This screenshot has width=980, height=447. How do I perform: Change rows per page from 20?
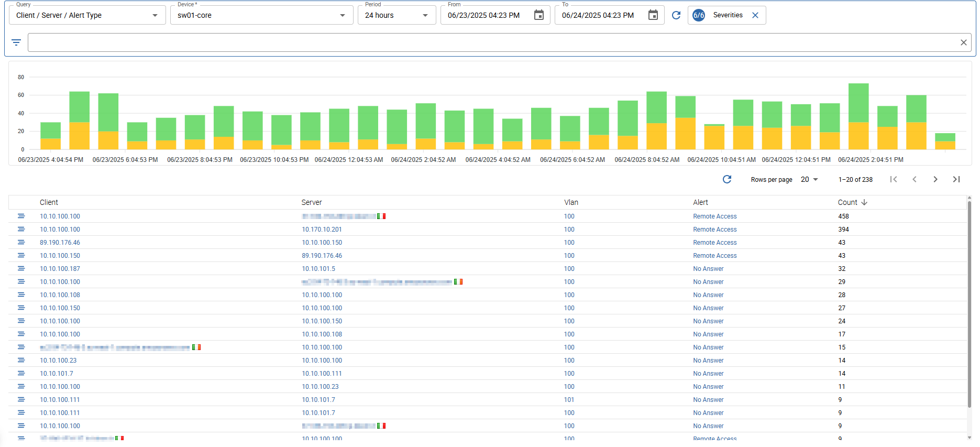tap(809, 179)
